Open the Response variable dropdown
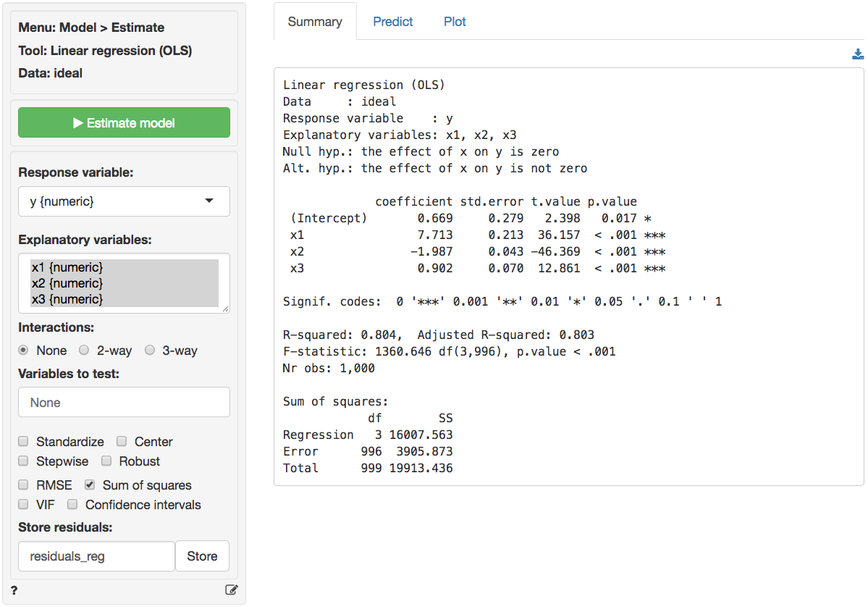The height and width of the screenshot is (607, 868). click(x=124, y=201)
